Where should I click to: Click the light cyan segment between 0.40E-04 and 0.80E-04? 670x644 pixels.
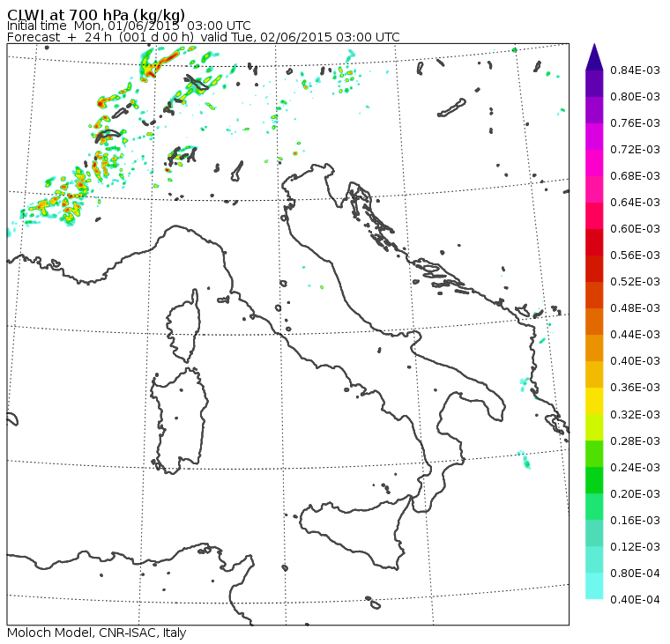point(594,587)
